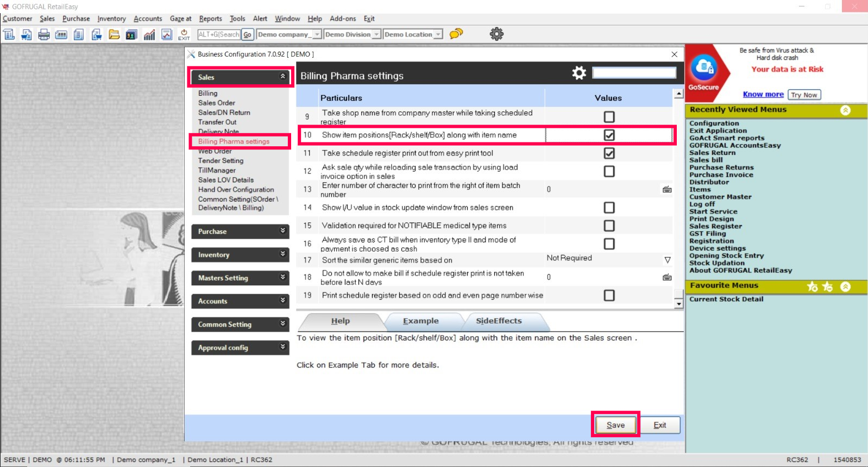The height and width of the screenshot is (467, 868).
Task: Open the yellow chat bubbles icon
Action: 456,34
